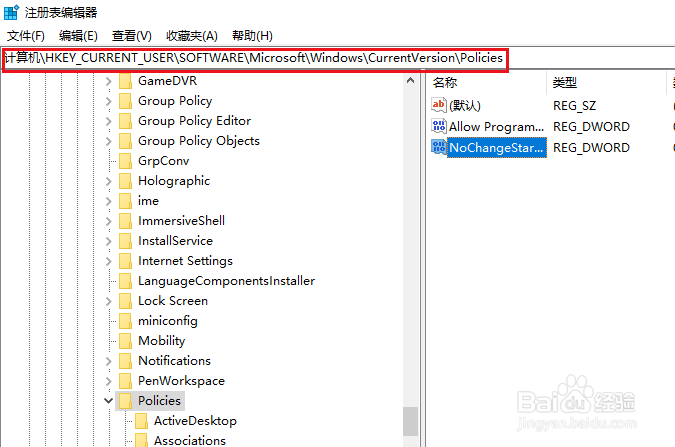
Task: Expand the Group Policy Objects key
Action: pos(108,141)
